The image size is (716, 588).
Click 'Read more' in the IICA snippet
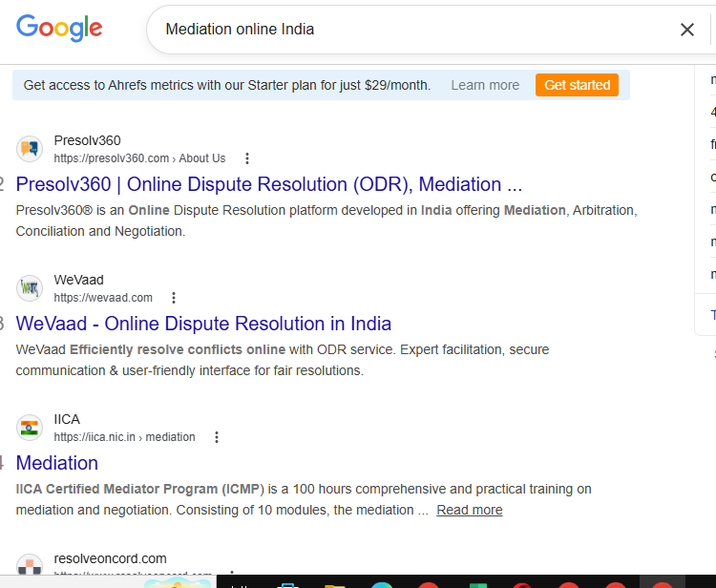point(470,510)
